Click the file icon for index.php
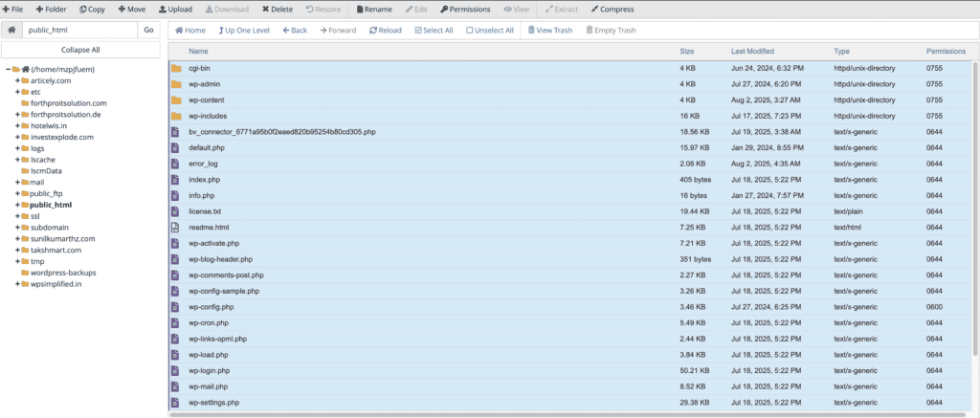 (x=175, y=180)
